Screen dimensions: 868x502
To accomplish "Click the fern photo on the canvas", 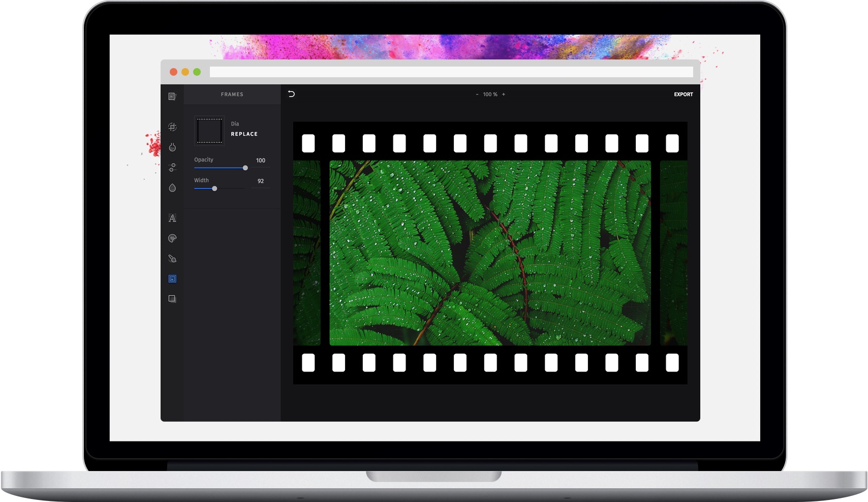I will coord(490,253).
